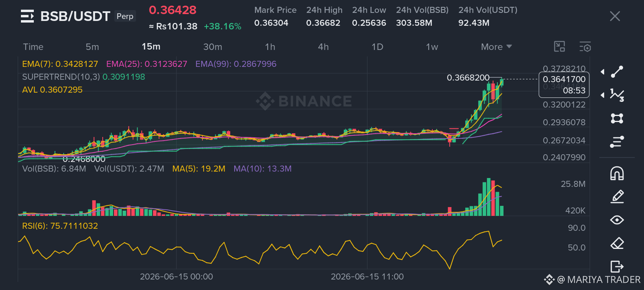Click the volume MA(5) 19.2M label

tap(199, 169)
